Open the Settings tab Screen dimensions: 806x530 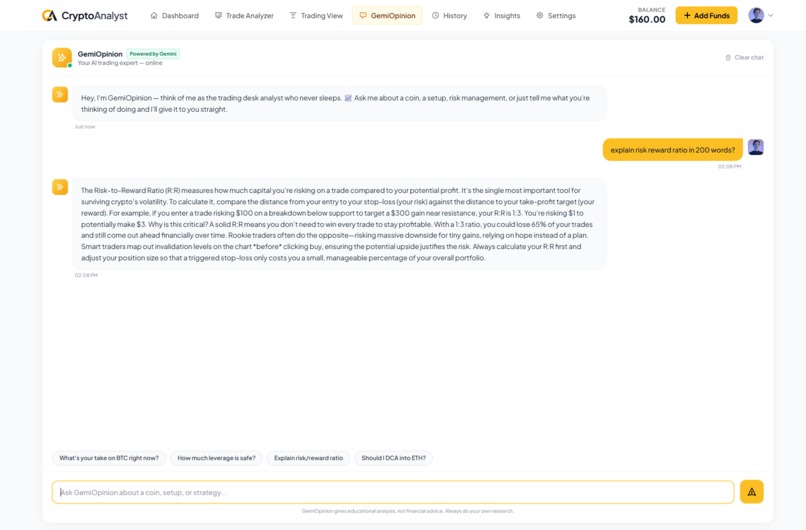point(556,15)
